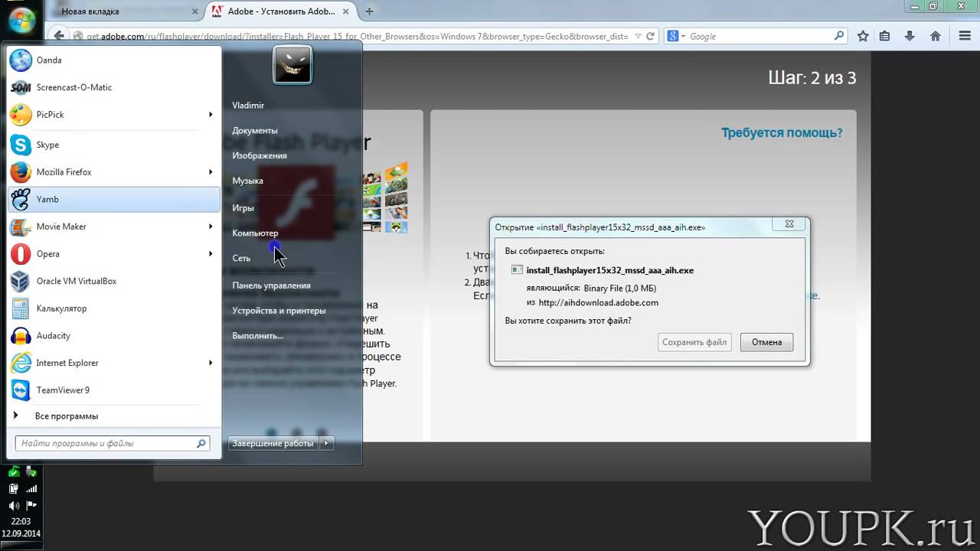Open Сеть from the Start menu
The image size is (980, 551).
[241, 259]
